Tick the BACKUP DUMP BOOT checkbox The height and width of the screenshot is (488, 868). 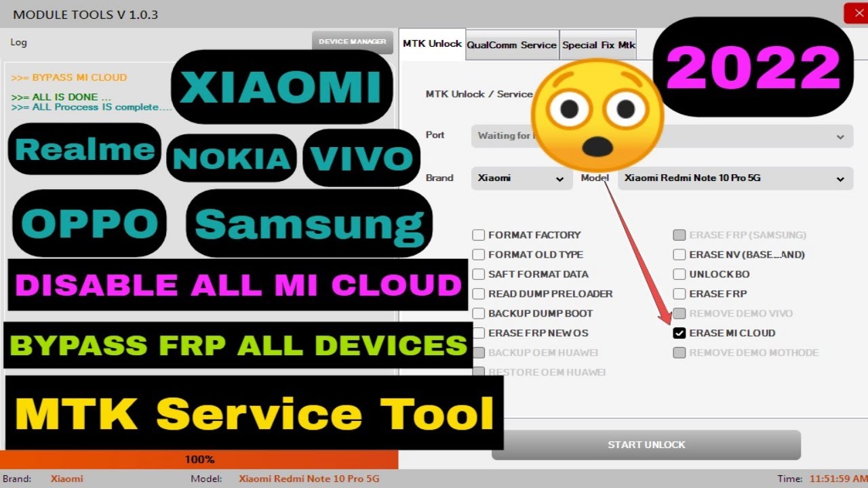pos(479,314)
